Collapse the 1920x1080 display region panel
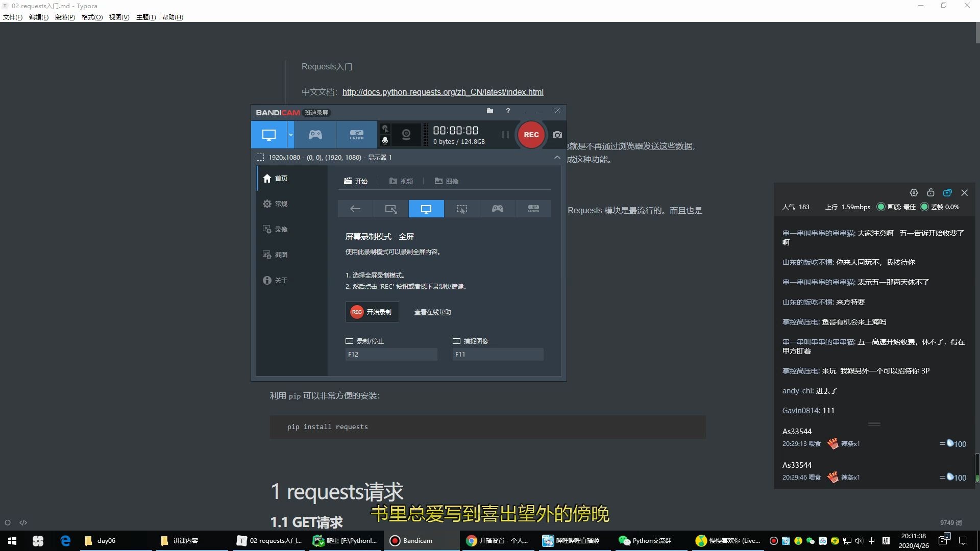 557,157
